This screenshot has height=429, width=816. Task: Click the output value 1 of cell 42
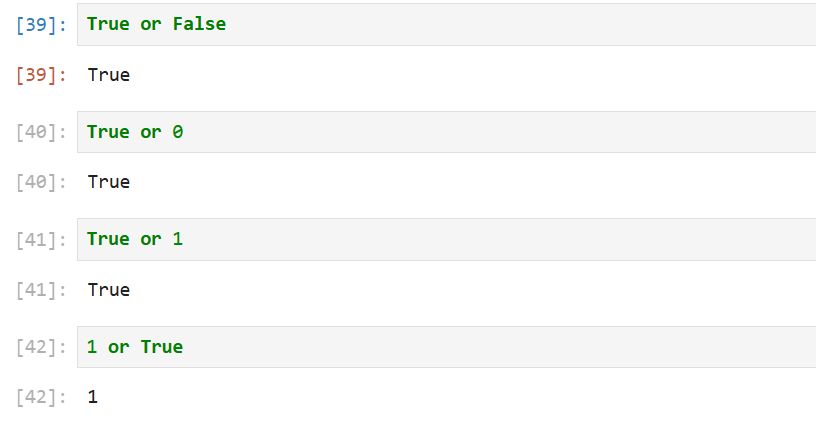[93, 397]
